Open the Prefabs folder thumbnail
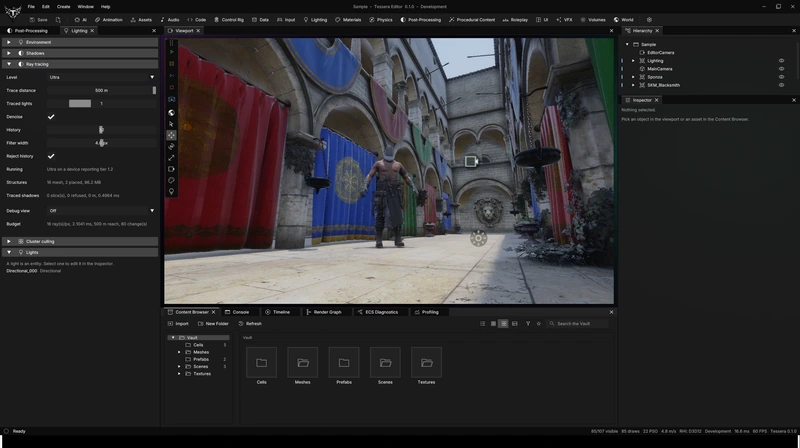The width and height of the screenshot is (800, 448). point(344,363)
